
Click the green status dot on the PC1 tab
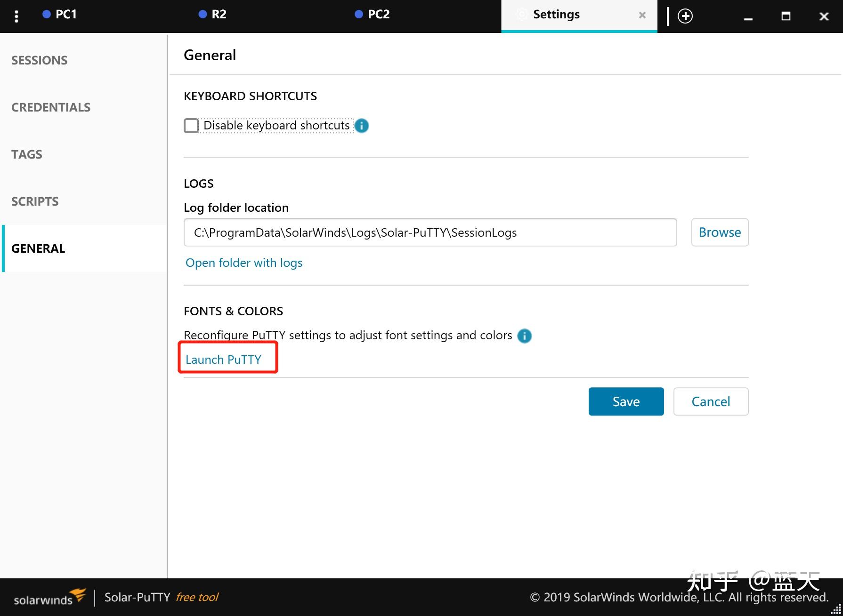point(46,14)
